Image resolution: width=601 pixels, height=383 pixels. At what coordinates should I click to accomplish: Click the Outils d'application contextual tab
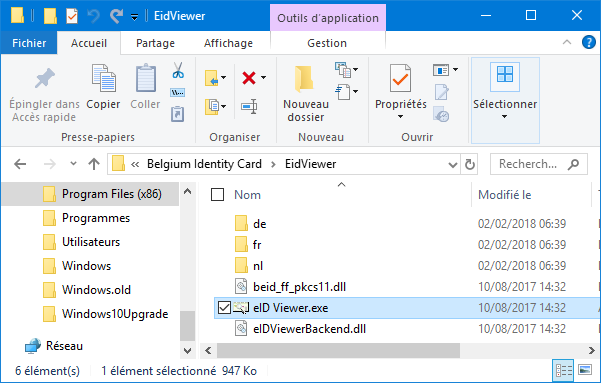coord(328,18)
